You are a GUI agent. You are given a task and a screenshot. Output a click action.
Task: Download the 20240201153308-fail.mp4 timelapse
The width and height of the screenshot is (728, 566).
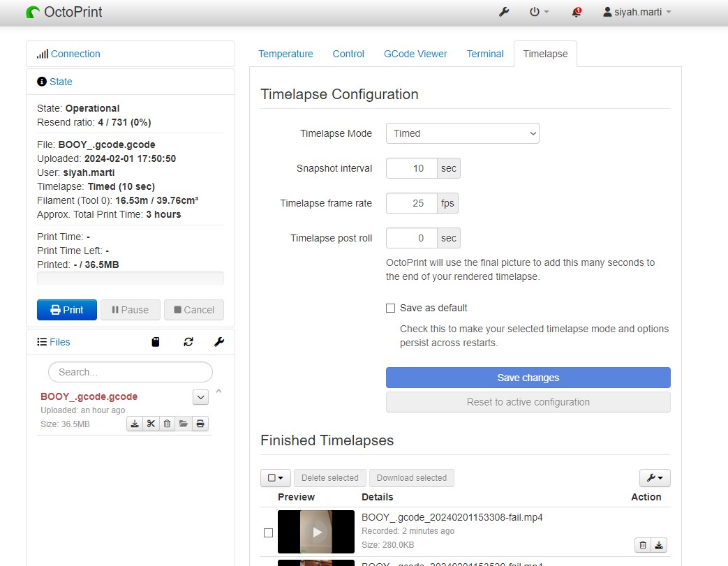coord(659,545)
